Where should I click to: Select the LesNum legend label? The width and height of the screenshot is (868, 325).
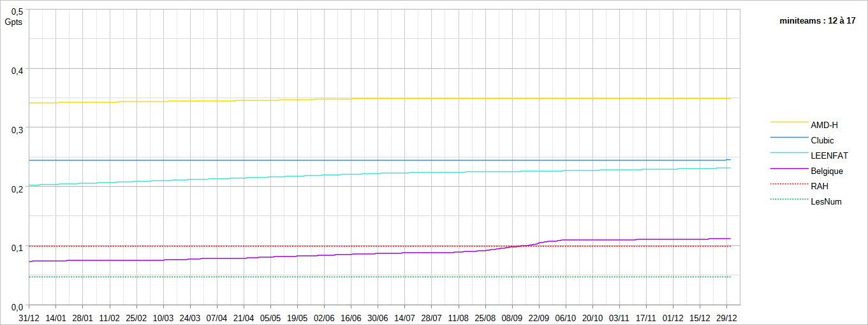coord(826,201)
